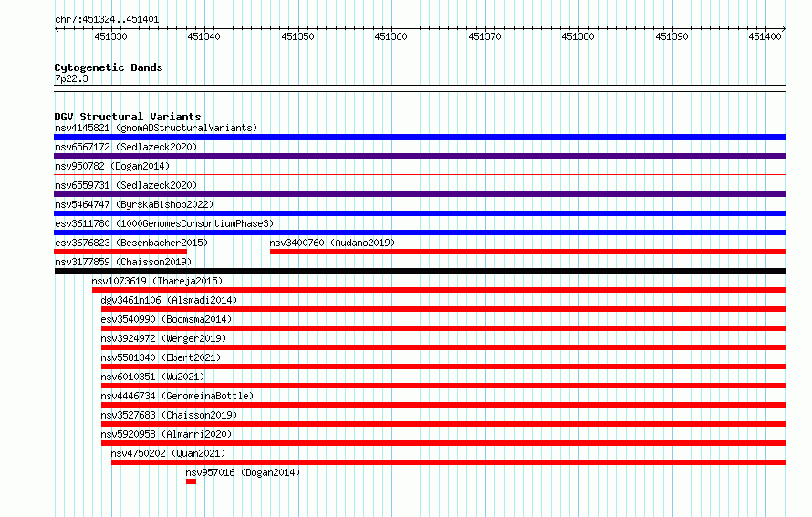Click the nsv4446734 (GenomeinaBottle) label

click(177, 396)
